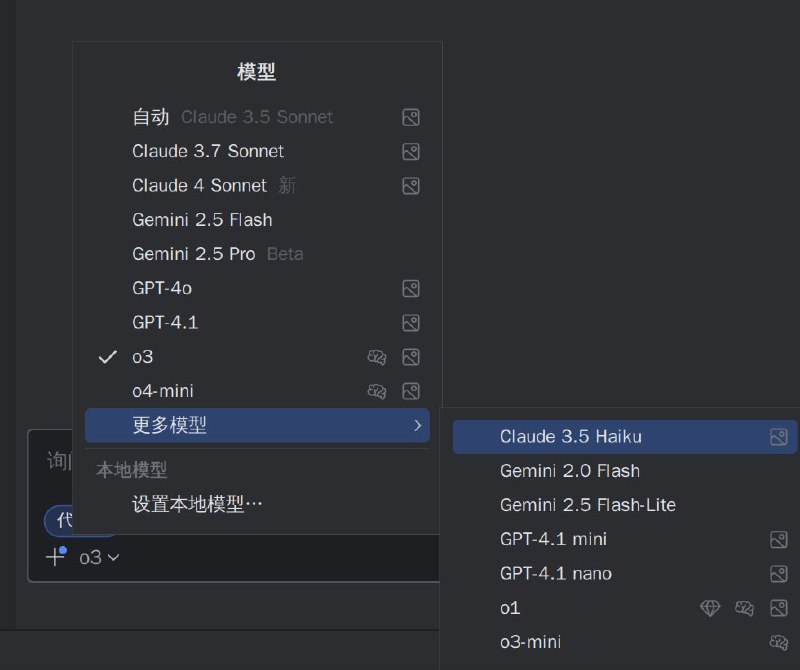Click the vision icon next to GPT-4.1 mini
Screen dimensions: 800x670
[778, 539]
